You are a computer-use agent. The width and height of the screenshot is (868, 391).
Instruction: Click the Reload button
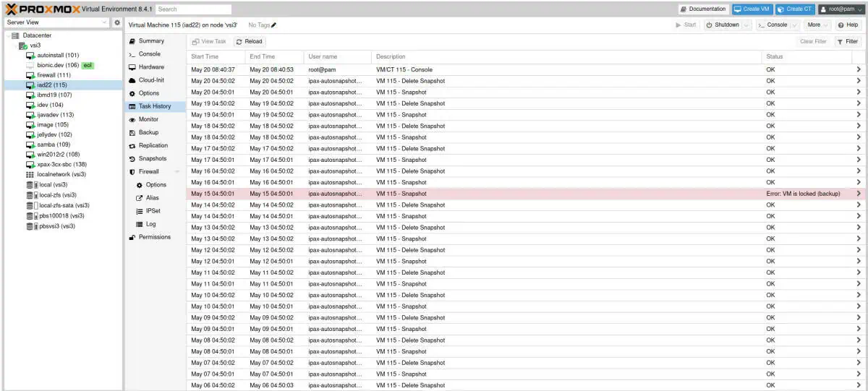pyautogui.click(x=249, y=42)
